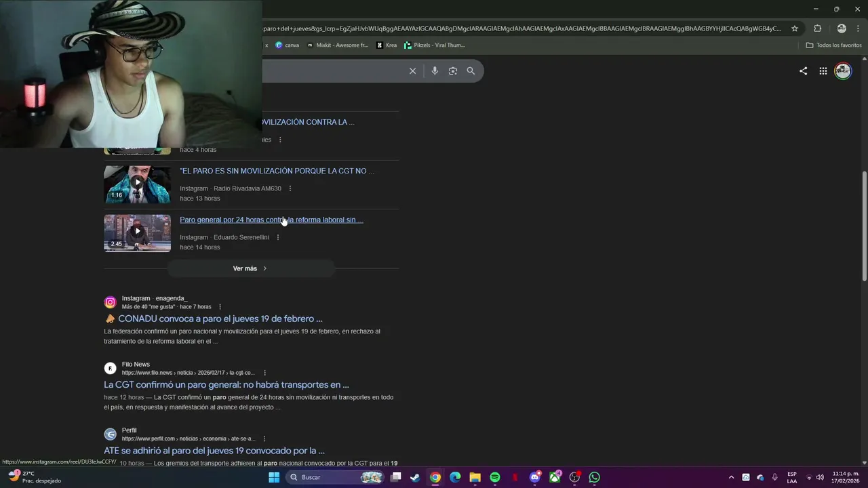Open Discord from the taskbar
868x488 pixels.
[535, 477]
